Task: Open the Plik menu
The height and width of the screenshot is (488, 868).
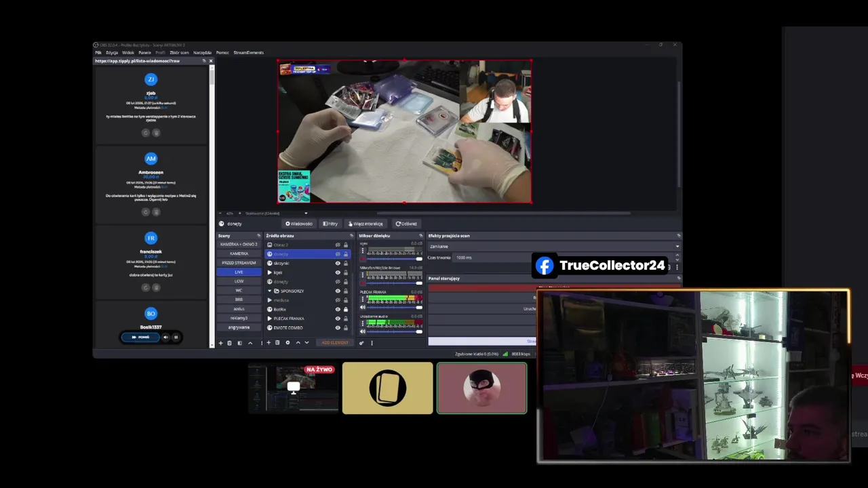Action: (x=98, y=52)
